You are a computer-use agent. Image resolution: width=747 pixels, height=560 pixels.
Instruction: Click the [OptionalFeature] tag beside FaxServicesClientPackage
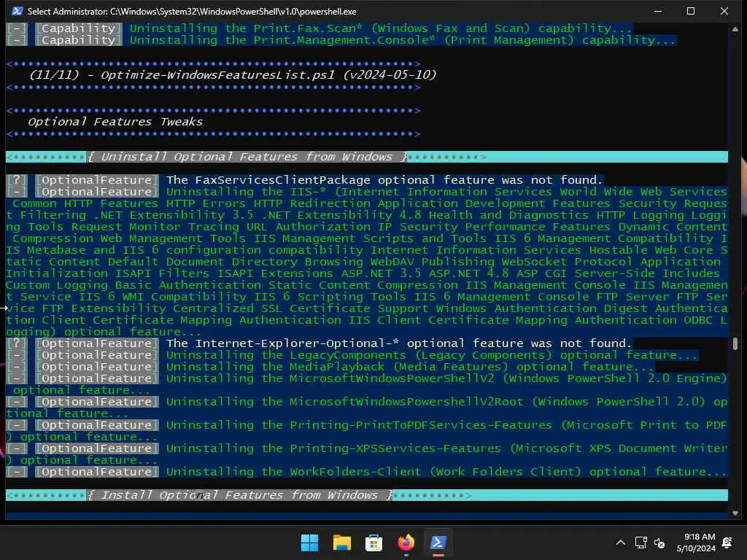tap(97, 180)
